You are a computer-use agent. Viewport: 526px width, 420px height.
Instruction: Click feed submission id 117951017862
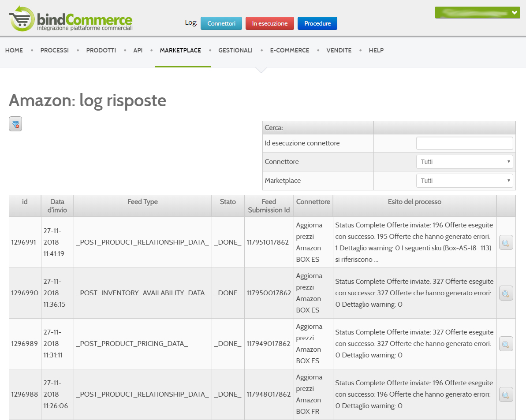click(268, 242)
